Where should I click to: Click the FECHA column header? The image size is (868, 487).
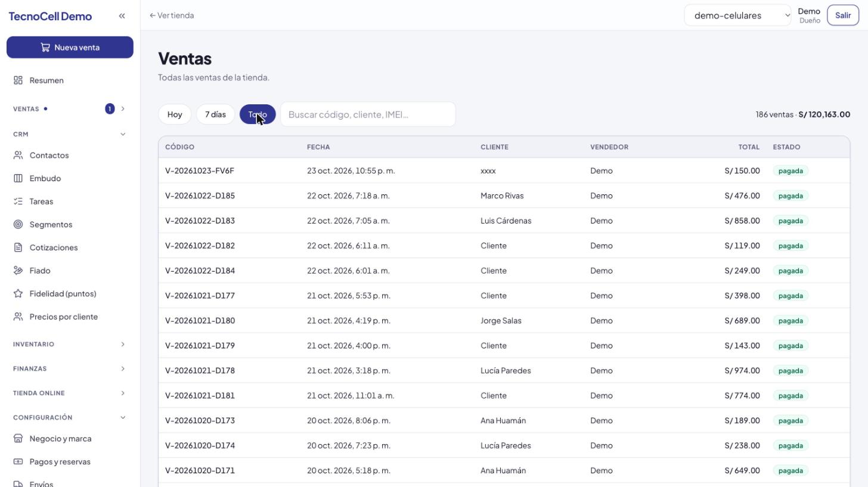pyautogui.click(x=318, y=147)
